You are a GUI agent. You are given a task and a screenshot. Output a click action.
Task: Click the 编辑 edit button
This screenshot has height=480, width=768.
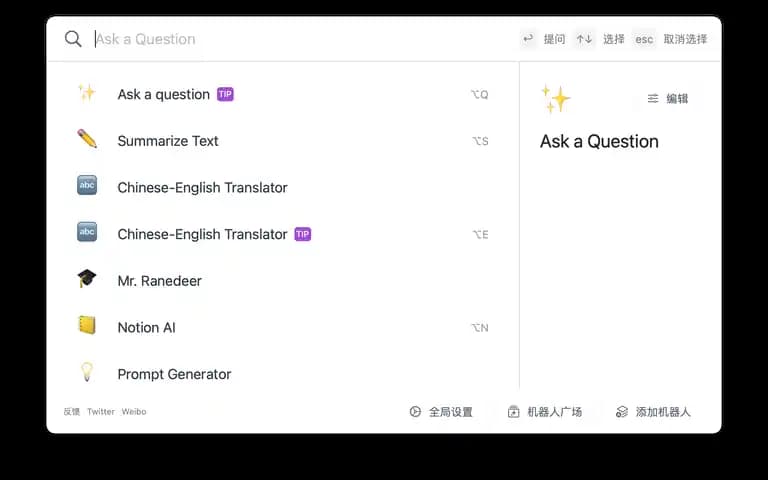point(668,98)
